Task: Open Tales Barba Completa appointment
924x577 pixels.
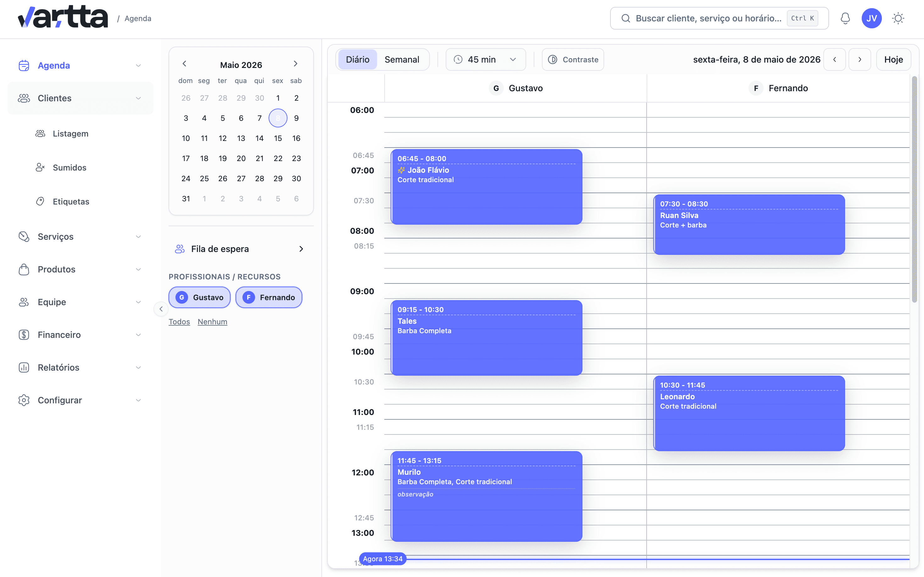Action: (x=487, y=338)
